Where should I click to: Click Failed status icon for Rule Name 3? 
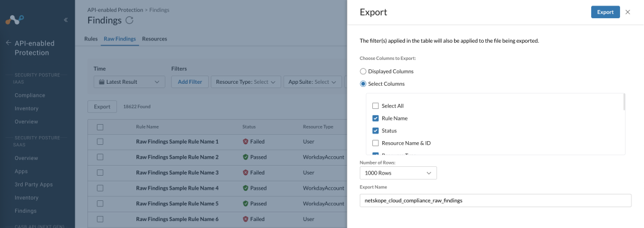[246, 173]
